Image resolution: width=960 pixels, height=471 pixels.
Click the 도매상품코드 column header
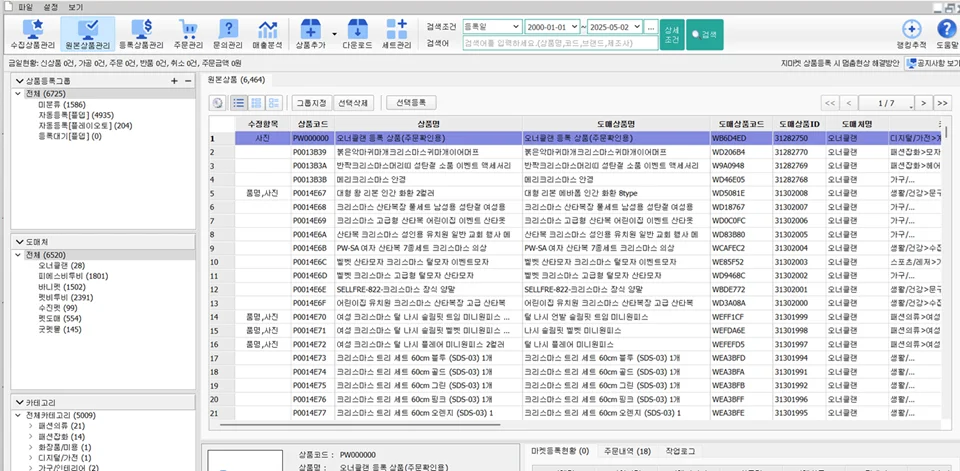(740, 123)
